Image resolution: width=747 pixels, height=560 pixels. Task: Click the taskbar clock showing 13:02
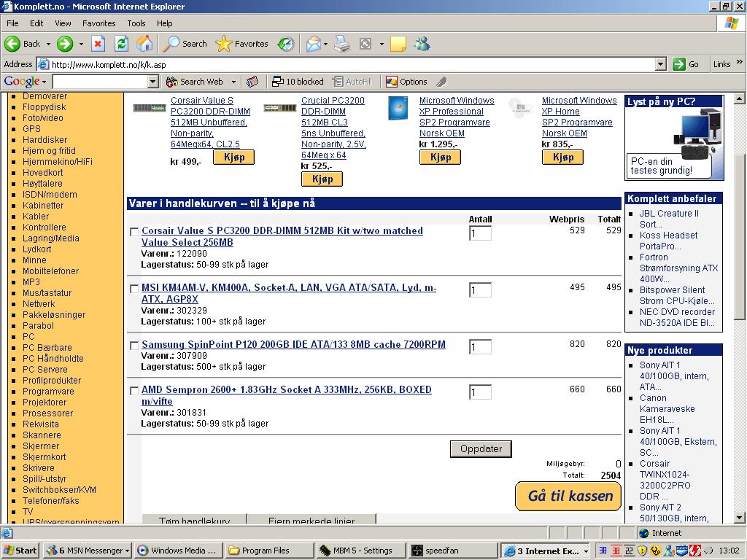[729, 551]
